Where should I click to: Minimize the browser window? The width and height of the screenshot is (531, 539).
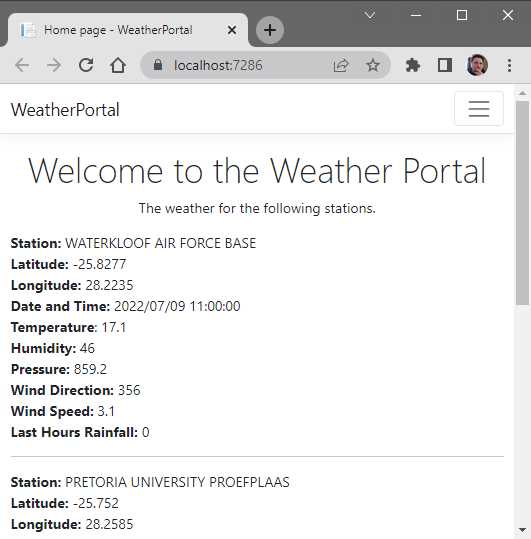point(416,15)
